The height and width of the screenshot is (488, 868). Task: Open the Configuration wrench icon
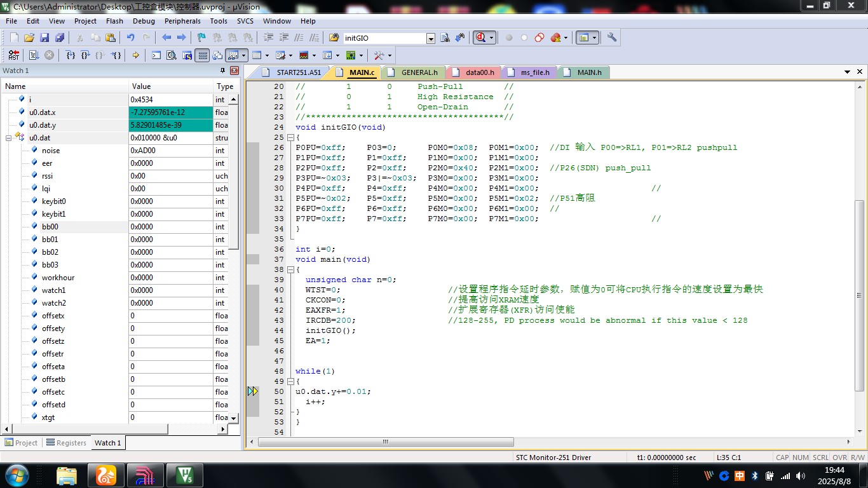(612, 37)
